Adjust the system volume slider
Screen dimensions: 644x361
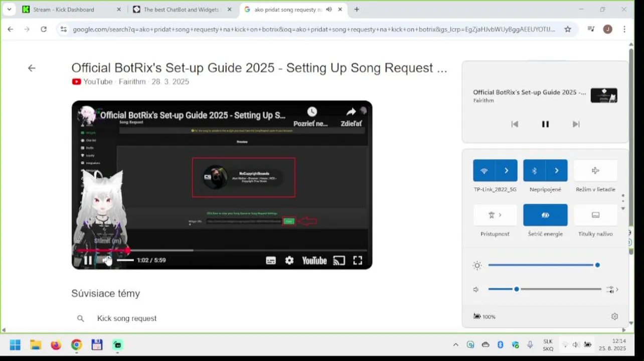tap(545, 289)
